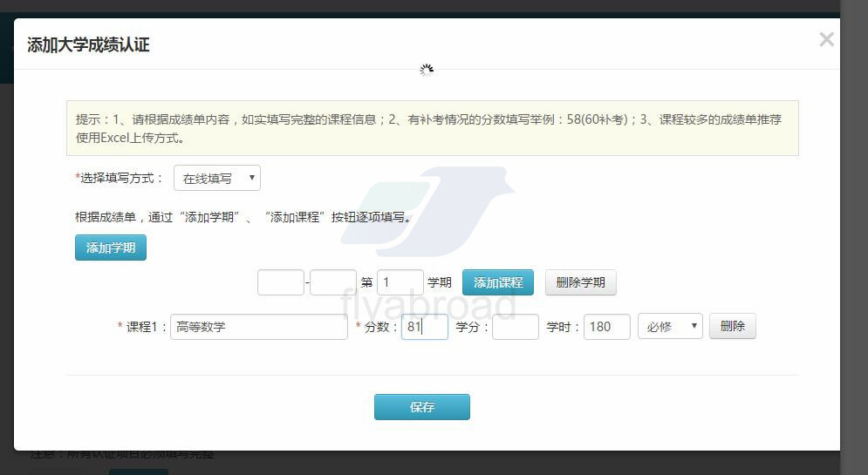Expand the 必修 course type dropdown

pos(670,327)
